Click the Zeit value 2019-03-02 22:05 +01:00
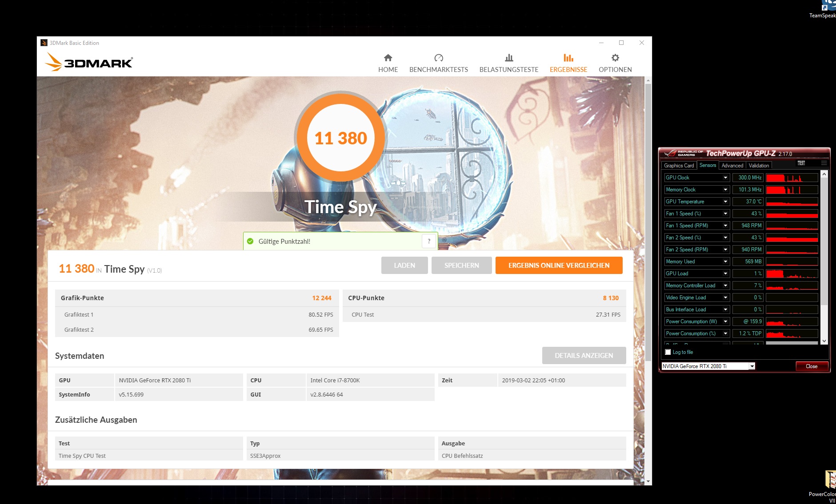Screen dimensions: 836x504 pyautogui.click(x=533, y=380)
